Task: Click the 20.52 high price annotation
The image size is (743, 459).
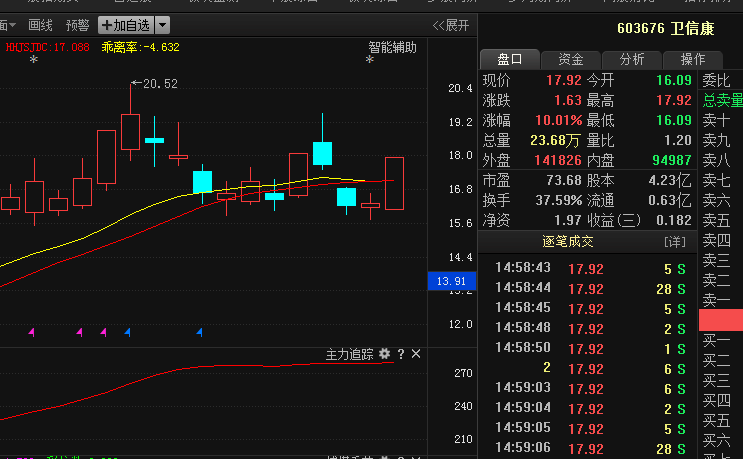Action: tap(155, 84)
